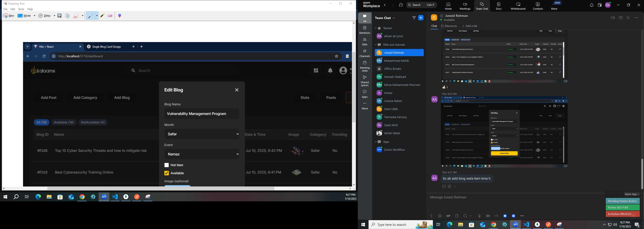This screenshot has height=229, width=644.
Task: Open chat with Muhammad Muhib
Action: (399, 61)
